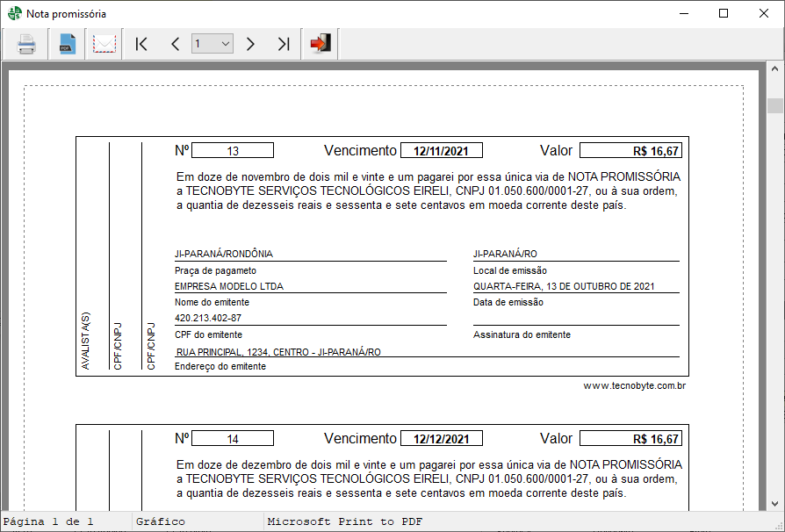Jump to the first page
The image size is (785, 532).
141,43
